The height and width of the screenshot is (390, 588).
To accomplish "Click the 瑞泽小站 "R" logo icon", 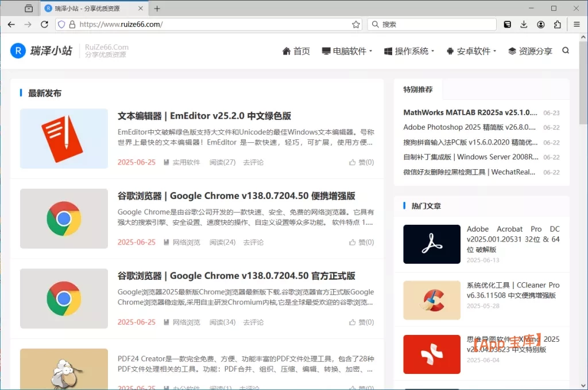I will tap(18, 50).
